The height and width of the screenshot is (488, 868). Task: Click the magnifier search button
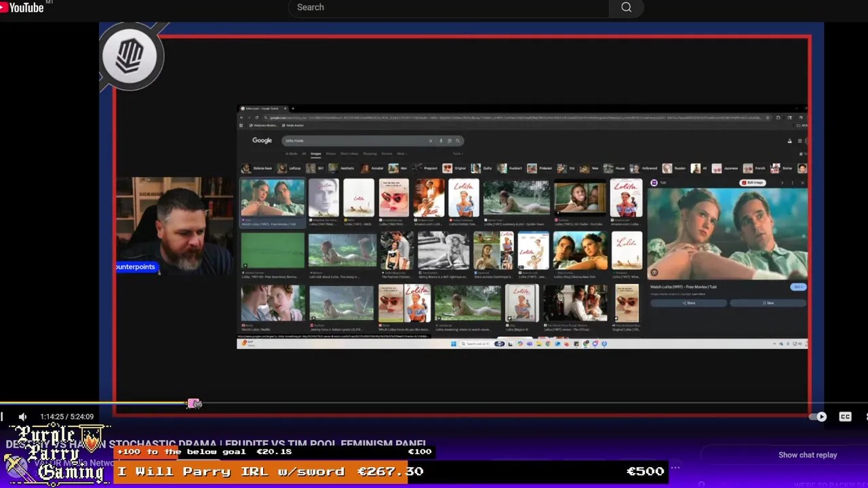pos(626,7)
